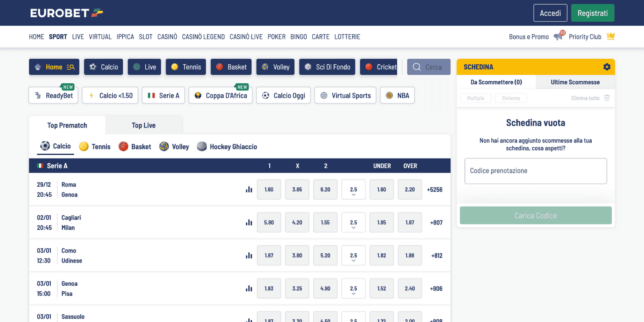Open the CASINÒ LEGEND menu item

203,37
